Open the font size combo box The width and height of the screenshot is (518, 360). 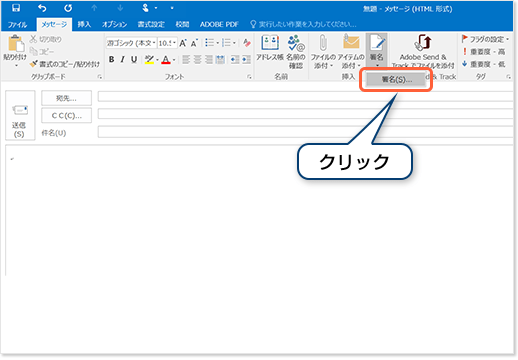(x=167, y=43)
